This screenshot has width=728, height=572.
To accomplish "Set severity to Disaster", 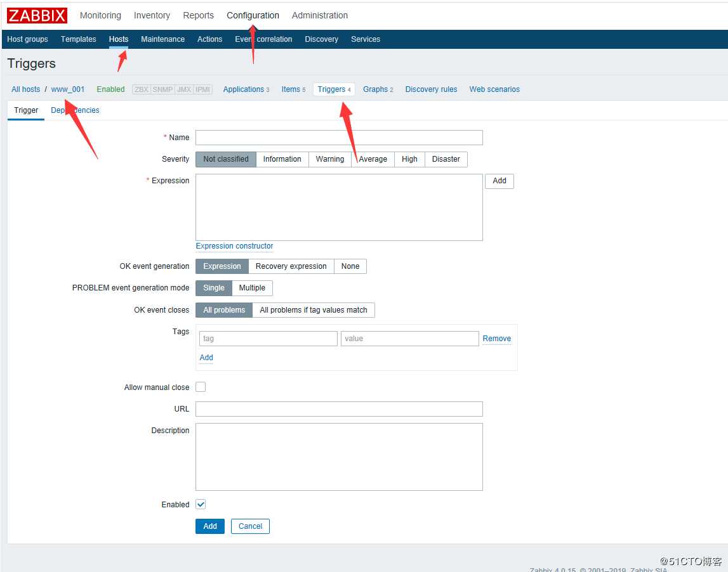I will (x=446, y=159).
